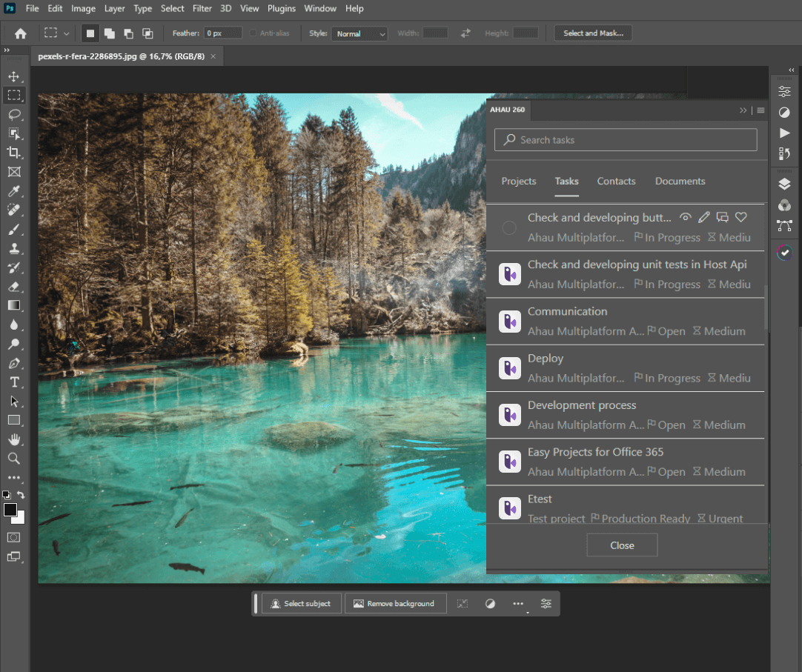Viewport: 802px width, 672px height.
Task: Open the Style dropdown set to Normal
Action: 359,33
